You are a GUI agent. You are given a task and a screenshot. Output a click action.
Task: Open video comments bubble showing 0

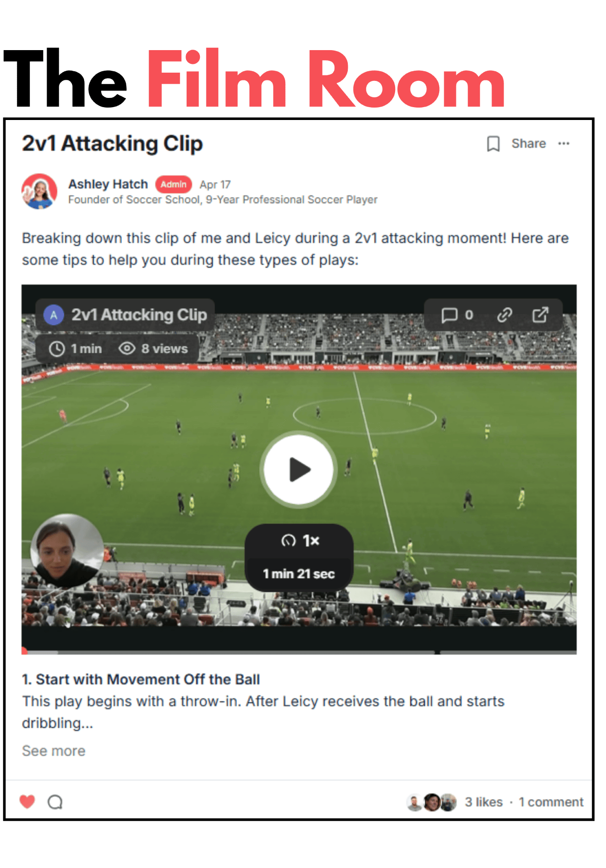457,315
